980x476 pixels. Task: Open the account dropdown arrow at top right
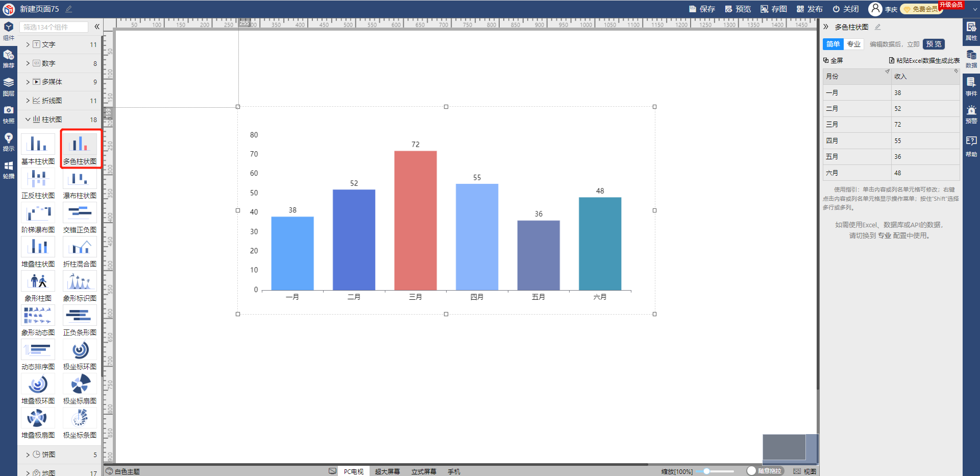tap(974, 9)
